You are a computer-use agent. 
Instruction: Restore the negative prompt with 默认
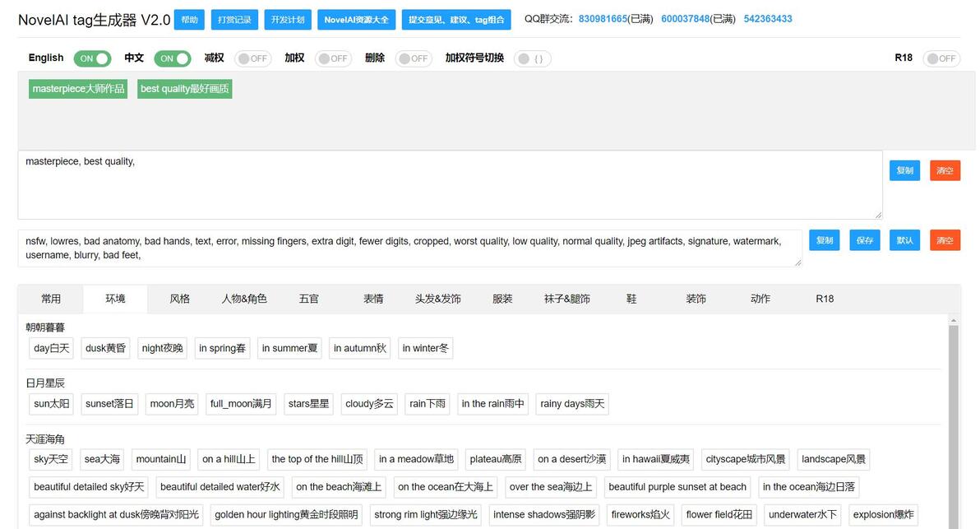(904, 240)
